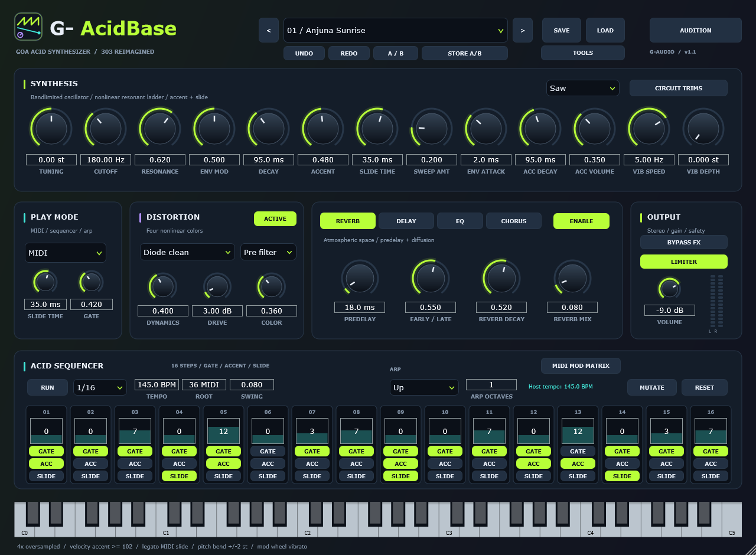Click the TEMPO field showing 145.0 BPM

coord(157,384)
